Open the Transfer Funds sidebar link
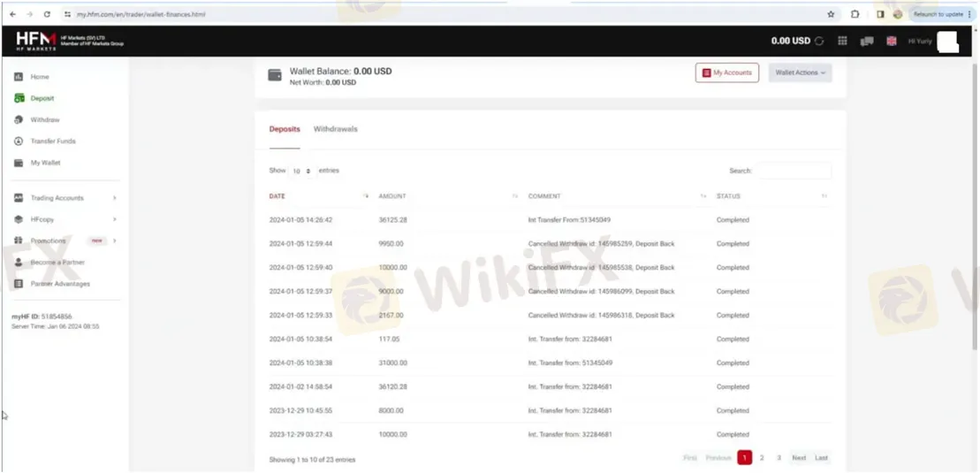The width and height of the screenshot is (980, 473). 53,141
